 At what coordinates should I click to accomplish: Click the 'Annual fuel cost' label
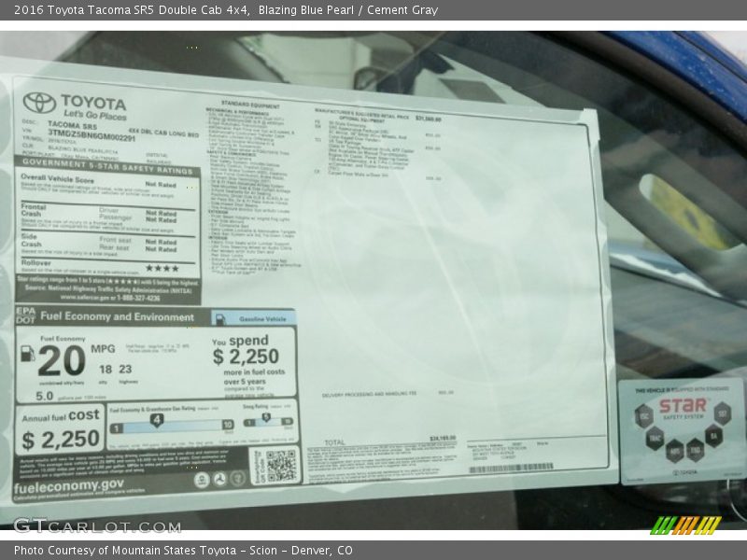click(61, 415)
